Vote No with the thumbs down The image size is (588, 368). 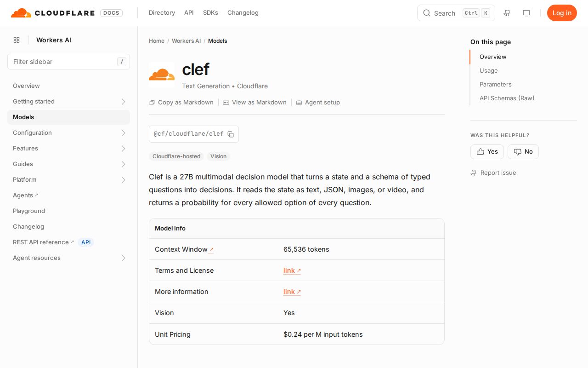tap(523, 152)
